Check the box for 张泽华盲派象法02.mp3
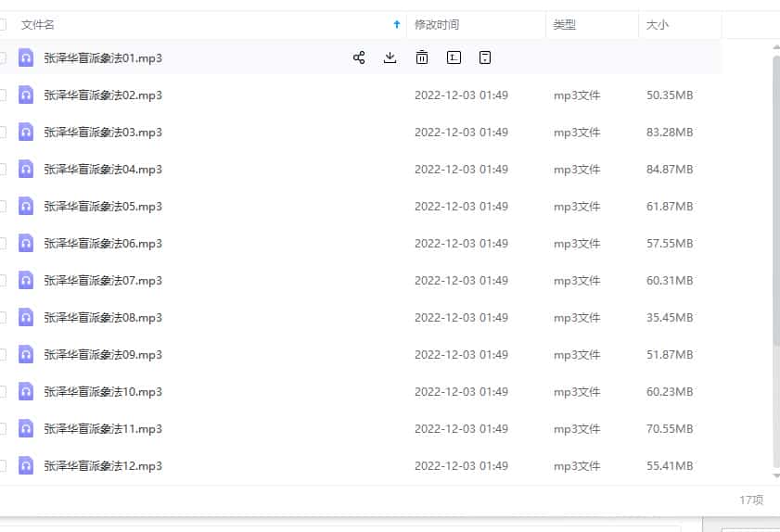780x532 pixels. (3, 95)
